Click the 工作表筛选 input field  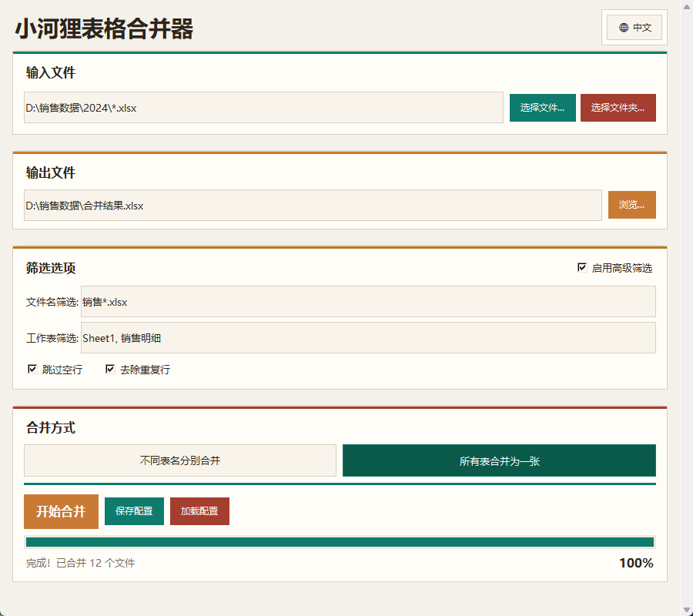(368, 337)
